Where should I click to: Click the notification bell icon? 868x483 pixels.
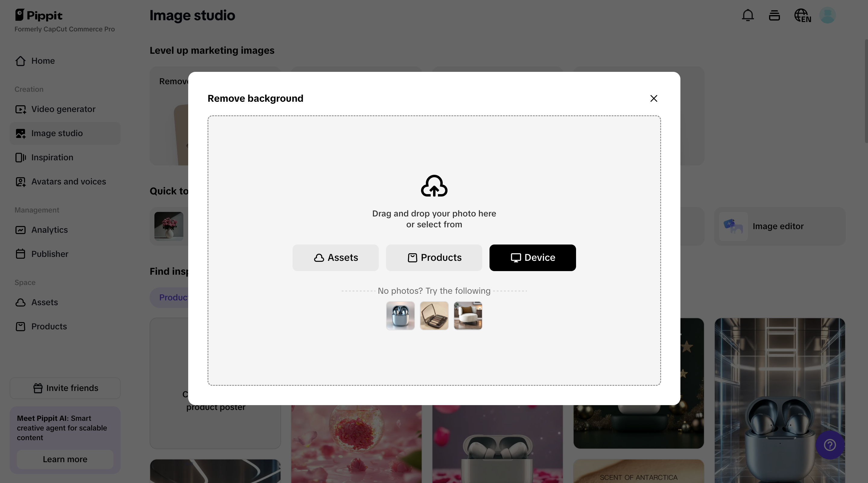748,15
